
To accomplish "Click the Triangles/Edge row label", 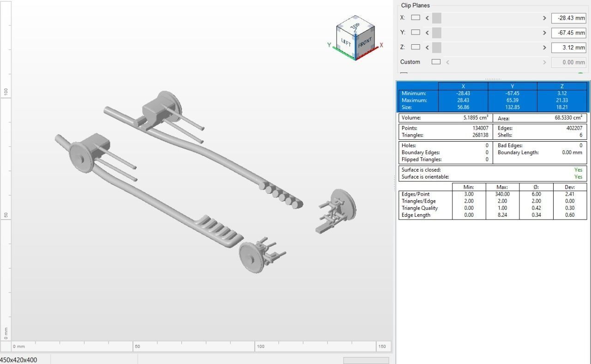I will (418, 201).
